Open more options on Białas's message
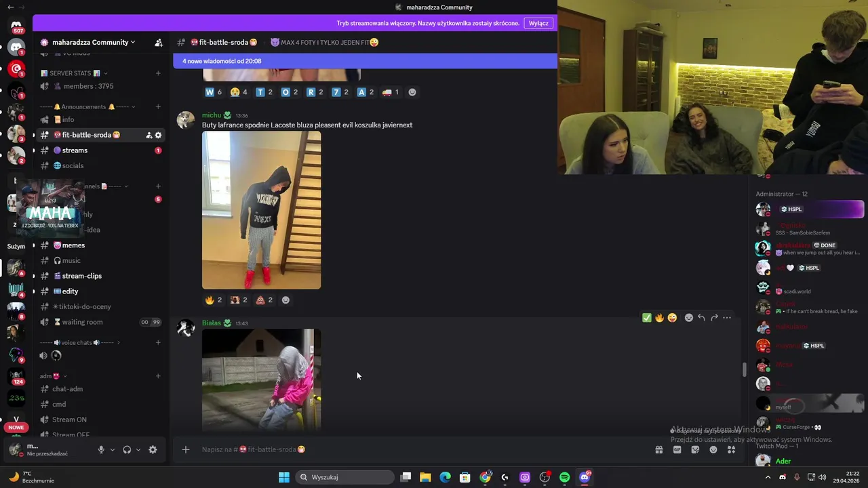This screenshot has height=488, width=868. 727,317
